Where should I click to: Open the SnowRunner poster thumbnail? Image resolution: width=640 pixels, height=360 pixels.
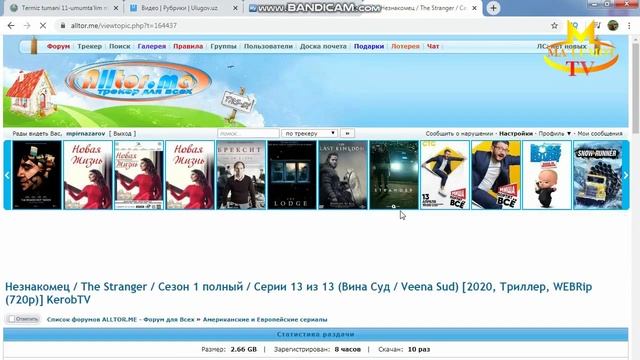(598, 175)
